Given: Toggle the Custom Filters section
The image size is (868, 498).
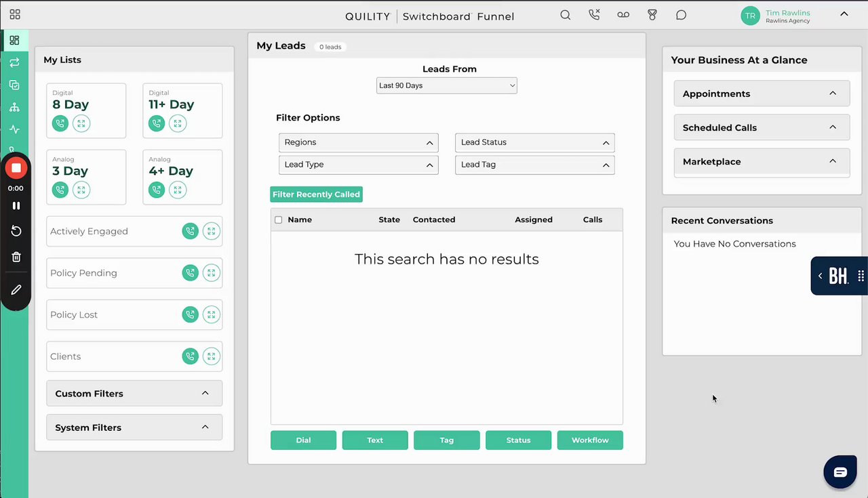Looking at the screenshot, I should pyautogui.click(x=134, y=394).
